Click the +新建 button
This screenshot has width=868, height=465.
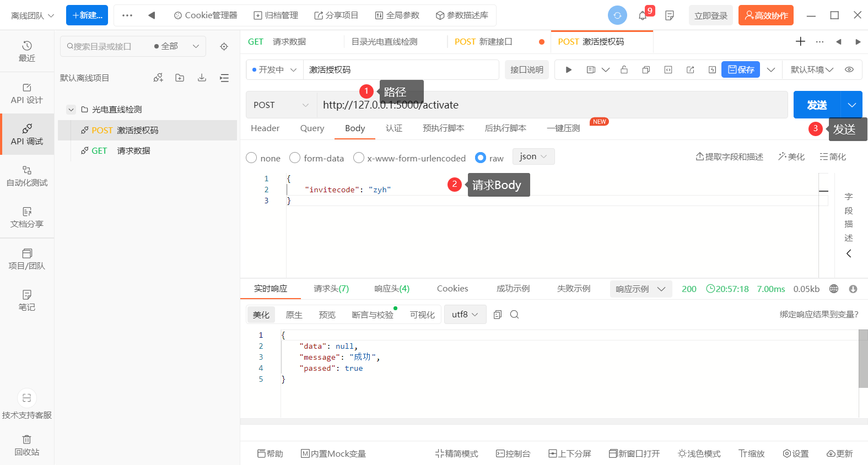[x=87, y=15]
